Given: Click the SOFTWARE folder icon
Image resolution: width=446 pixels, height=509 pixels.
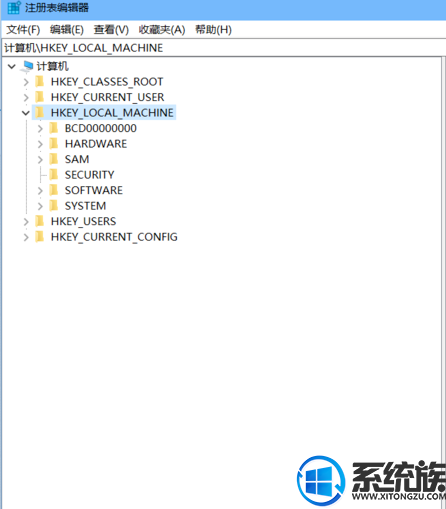Looking at the screenshot, I should [x=54, y=190].
